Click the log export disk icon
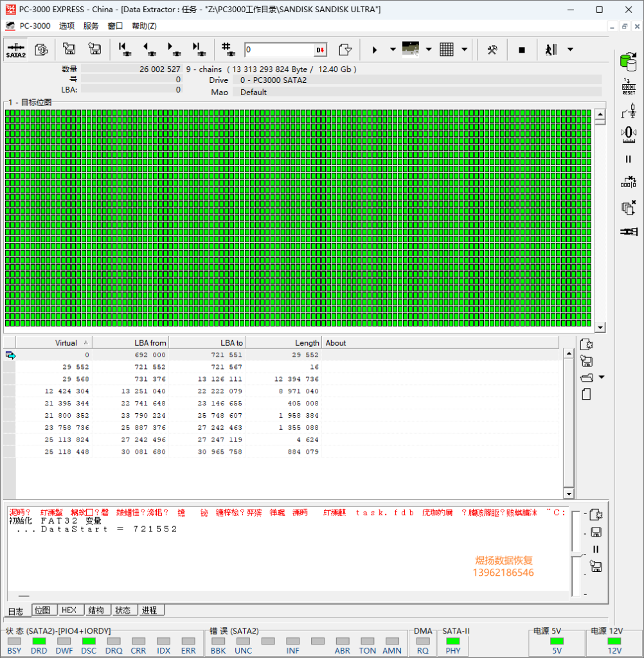The image size is (644, 658). (x=596, y=567)
